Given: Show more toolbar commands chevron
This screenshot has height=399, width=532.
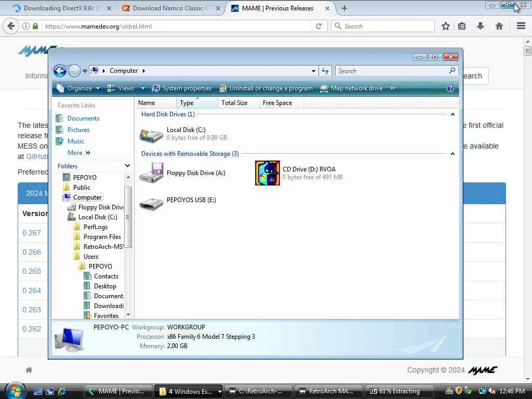Looking at the screenshot, I should 393,88.
